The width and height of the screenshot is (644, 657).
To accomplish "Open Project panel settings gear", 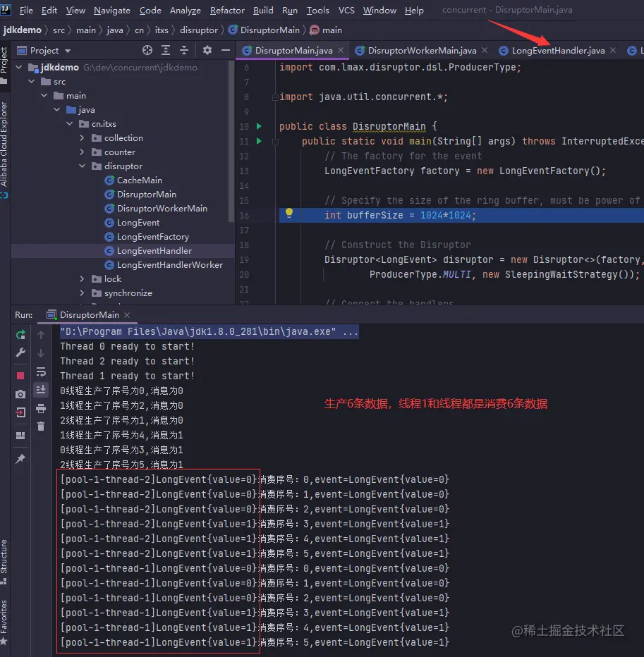I will click(x=207, y=50).
